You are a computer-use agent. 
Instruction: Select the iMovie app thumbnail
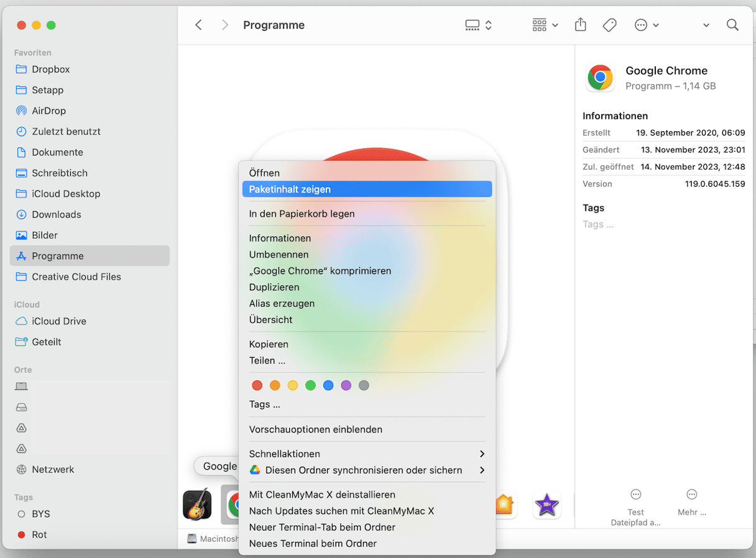[547, 505]
